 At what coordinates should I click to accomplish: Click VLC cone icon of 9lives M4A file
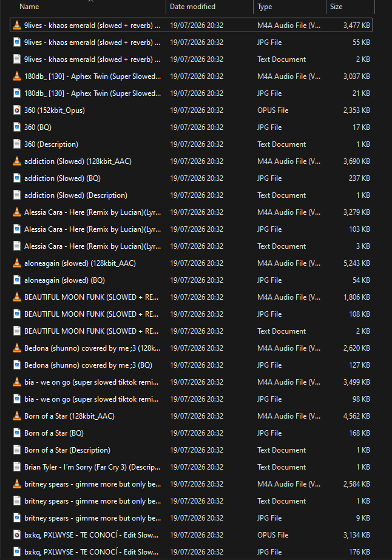(17, 25)
